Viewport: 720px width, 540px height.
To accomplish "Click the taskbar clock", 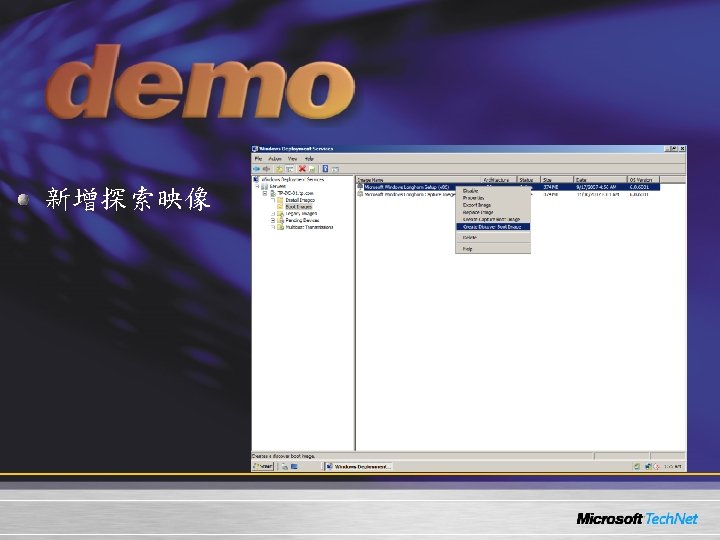I will [x=672, y=467].
